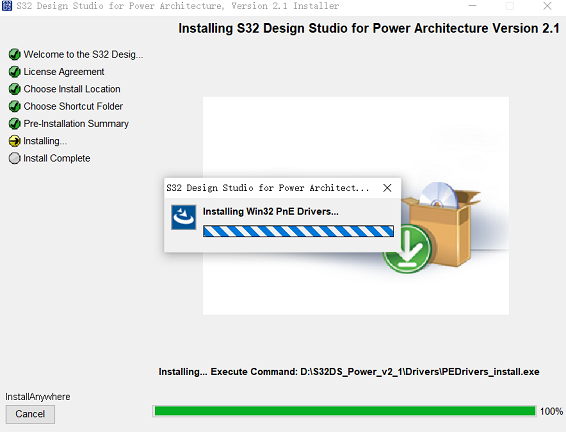Click the blue PnE driver installer icon
The image size is (566, 432).
tap(184, 217)
